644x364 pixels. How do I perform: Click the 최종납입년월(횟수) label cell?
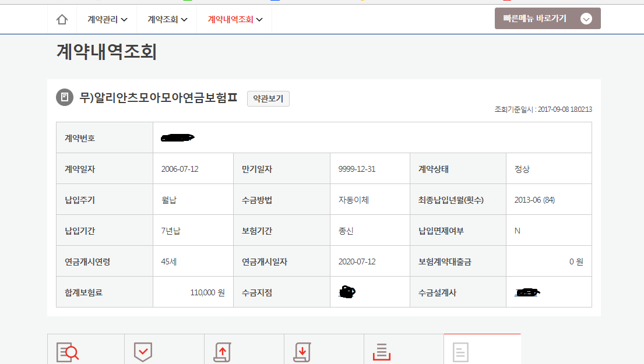458,200
